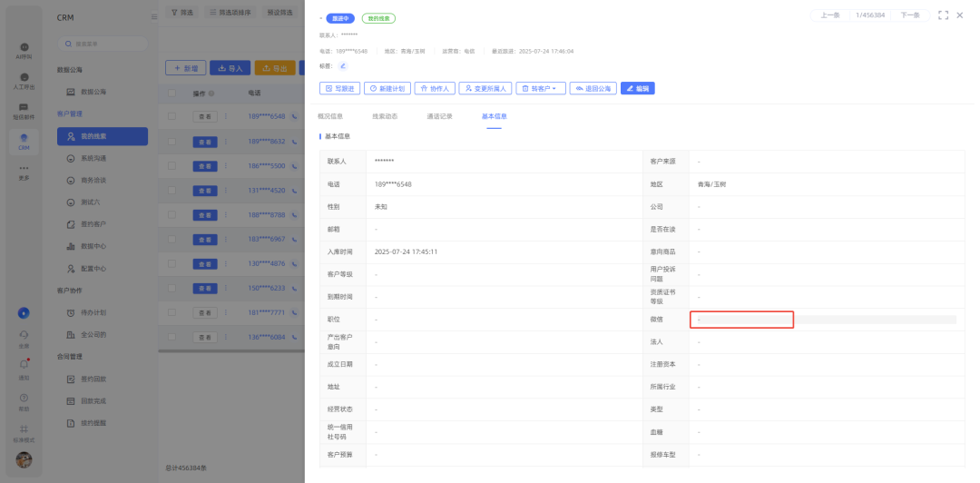The image size is (980, 483).
Task: Tick the checkbox for row 188****8788
Action: tap(171, 214)
